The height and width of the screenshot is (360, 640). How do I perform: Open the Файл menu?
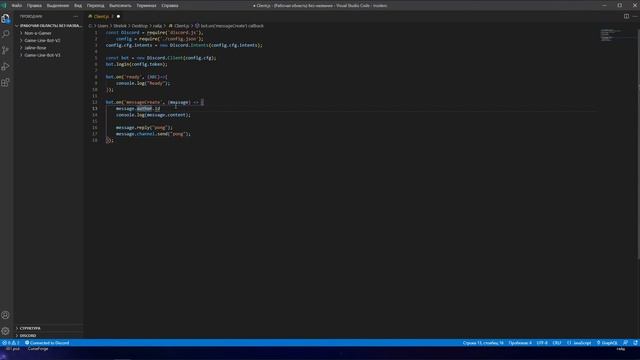[x=17, y=6]
